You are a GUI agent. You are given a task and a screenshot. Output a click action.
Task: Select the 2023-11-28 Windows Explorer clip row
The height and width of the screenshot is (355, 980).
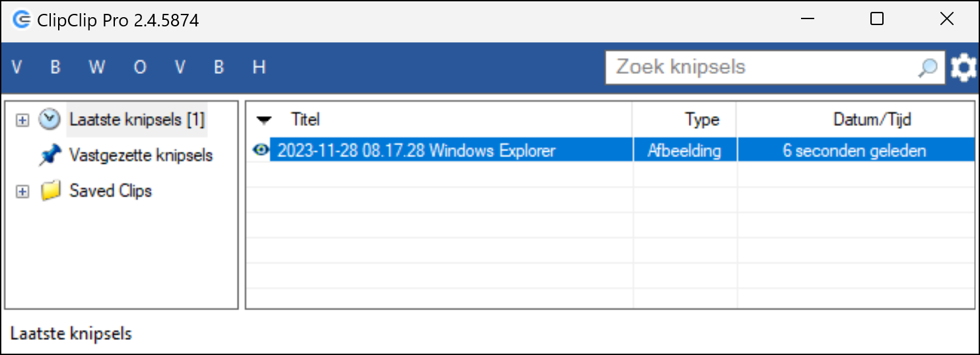click(612, 150)
